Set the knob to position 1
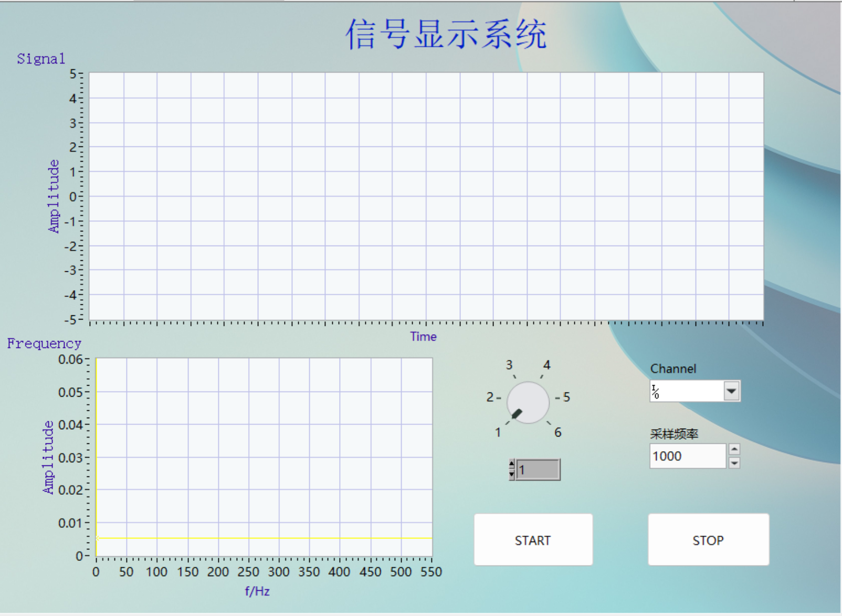Viewport: 842px width, 616px height. [498, 432]
